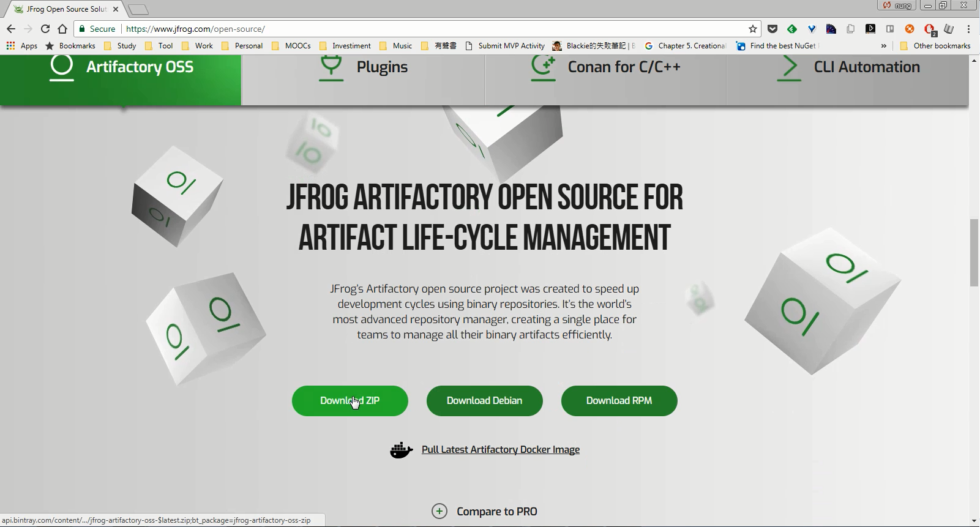Select the Artifactory OSS tab
The image size is (980, 527).
121,80
